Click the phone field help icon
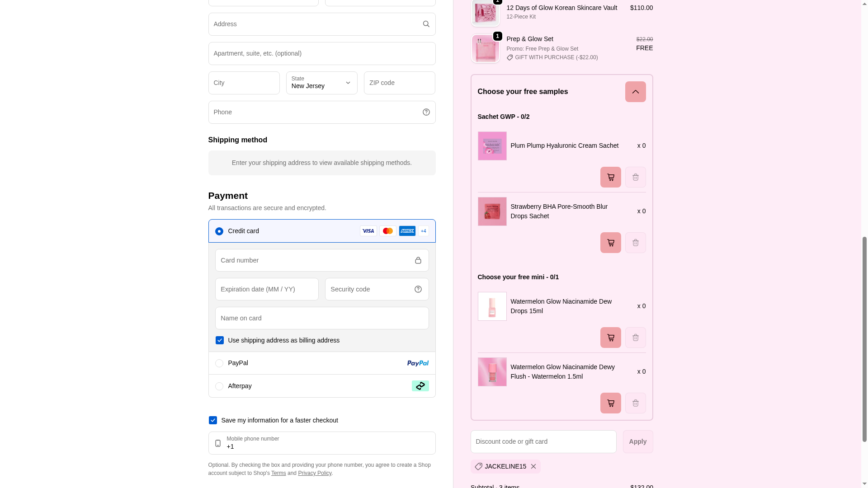Screen dimensions: 868x488 click(426, 112)
